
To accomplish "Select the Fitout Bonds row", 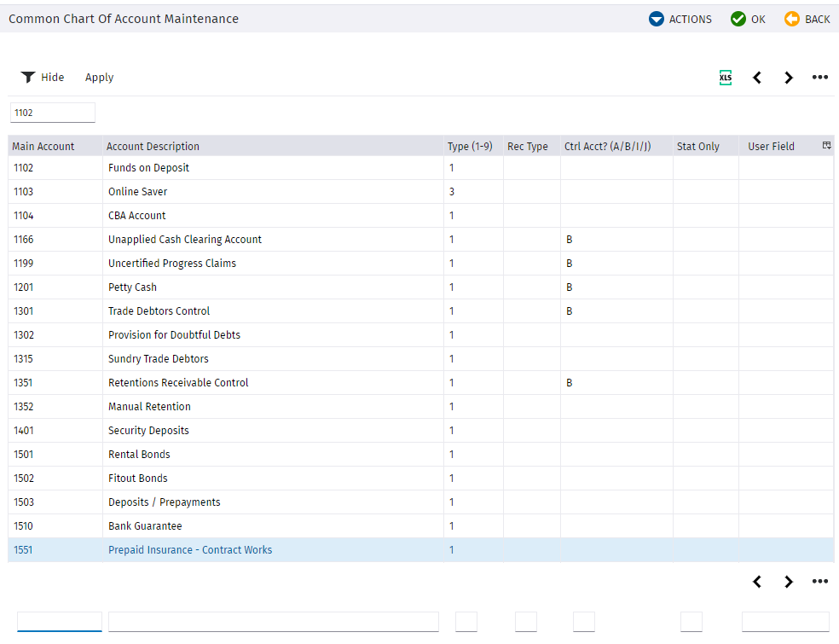I will coord(420,478).
